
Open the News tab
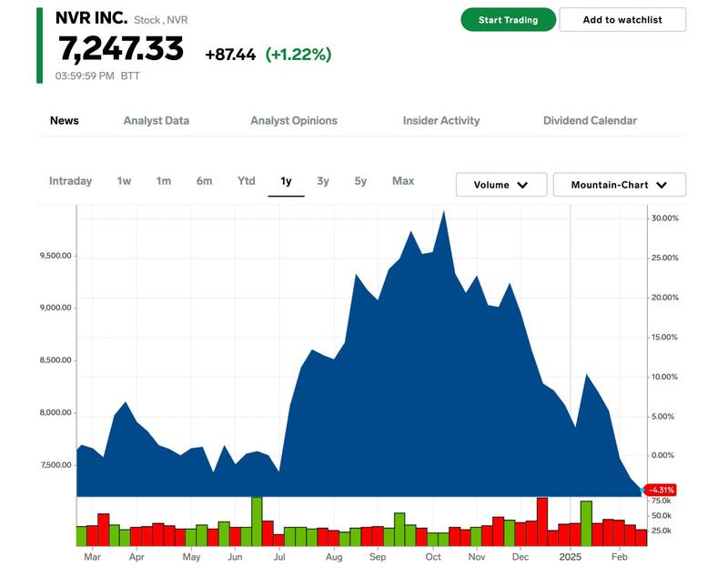tap(64, 120)
